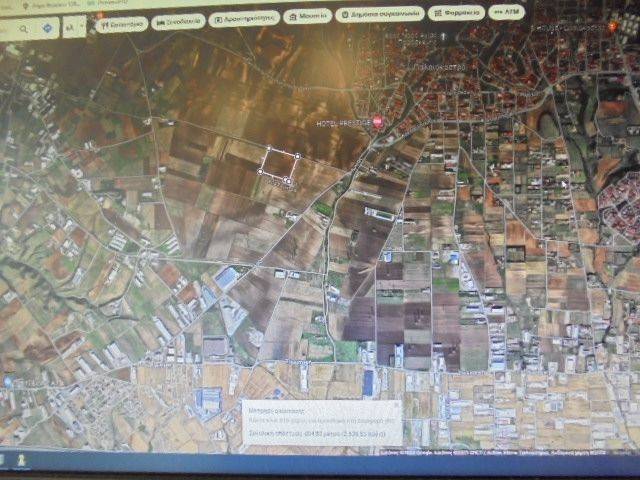This screenshot has height=480, width=640.
Task: Click the top-right corner point of measured area
Action: pyautogui.click(x=298, y=156)
